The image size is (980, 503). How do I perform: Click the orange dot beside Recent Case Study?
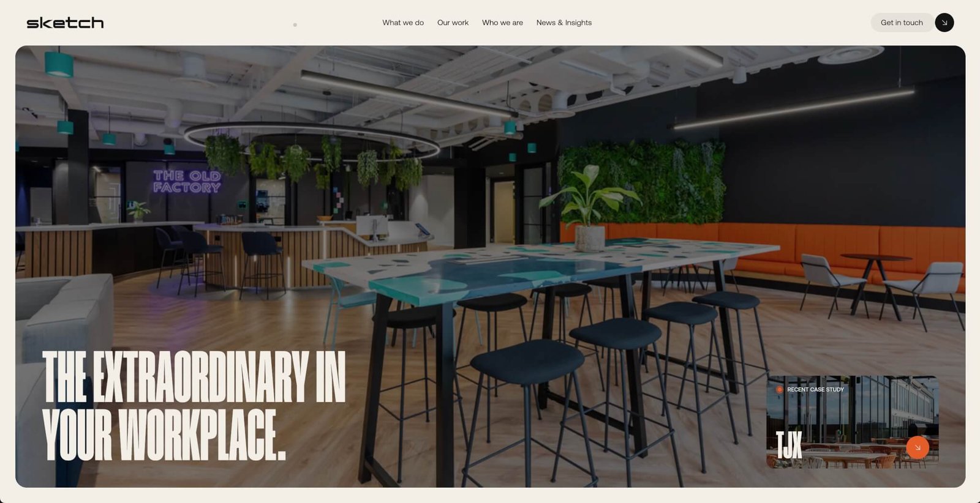(780, 389)
